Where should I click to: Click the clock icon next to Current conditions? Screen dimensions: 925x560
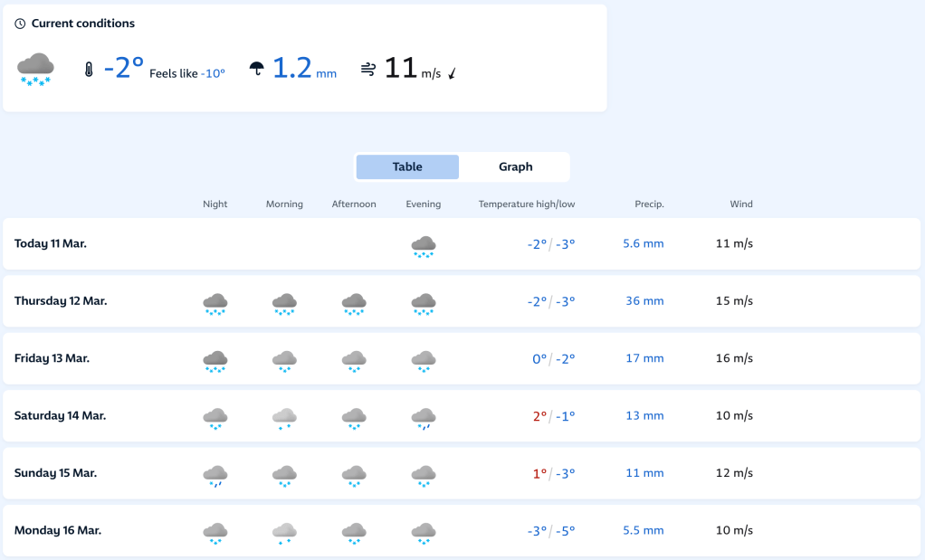(x=20, y=24)
